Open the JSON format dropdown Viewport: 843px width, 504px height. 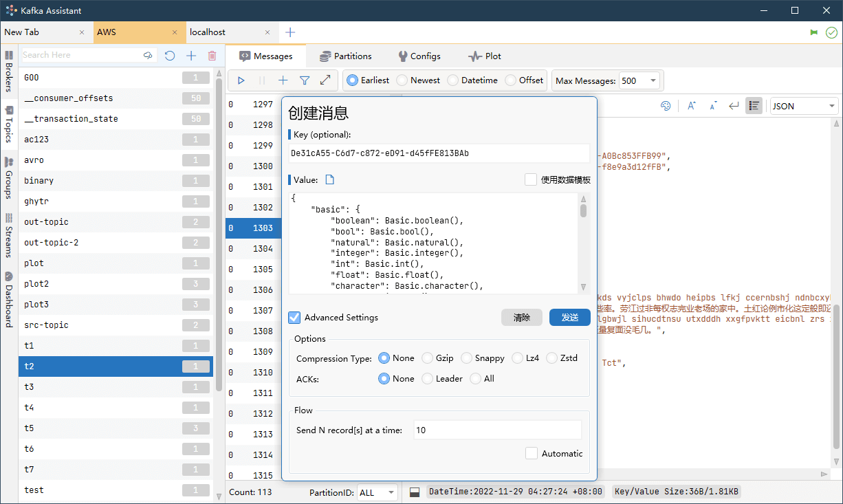[803, 105]
